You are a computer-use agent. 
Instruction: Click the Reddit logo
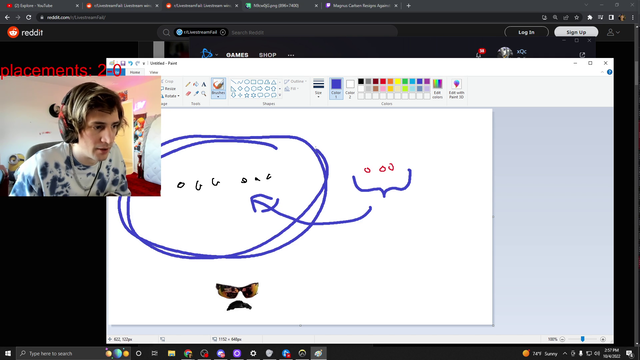[25, 32]
